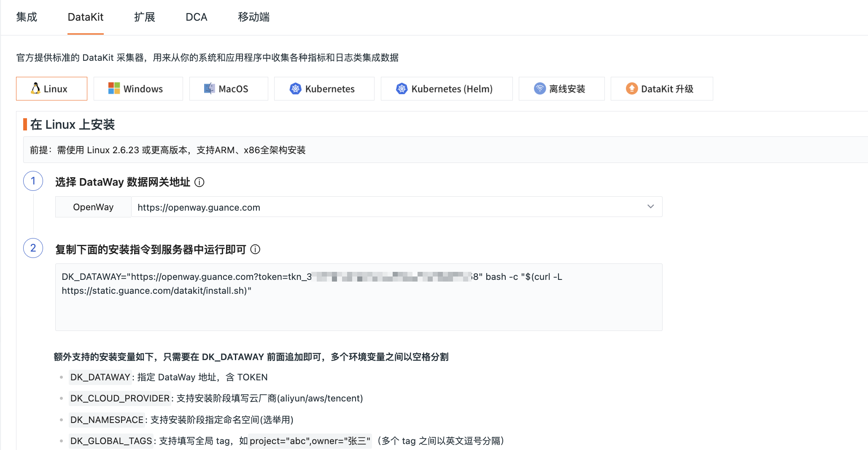Click the 离线安装 wifi icon
Image resolution: width=868 pixels, height=450 pixels.
tap(540, 88)
